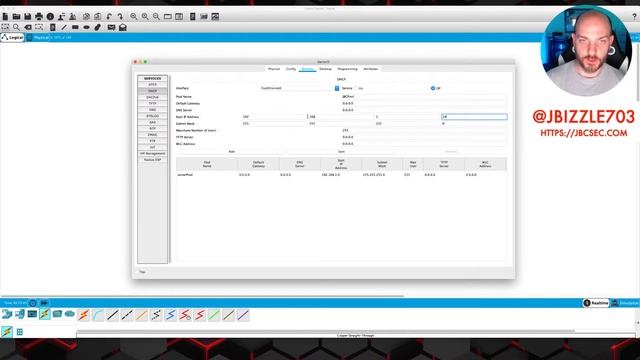Select the End Devices category icon
Image resolution: width=640 pixels, height=360 pixels.
[x=19, y=314]
